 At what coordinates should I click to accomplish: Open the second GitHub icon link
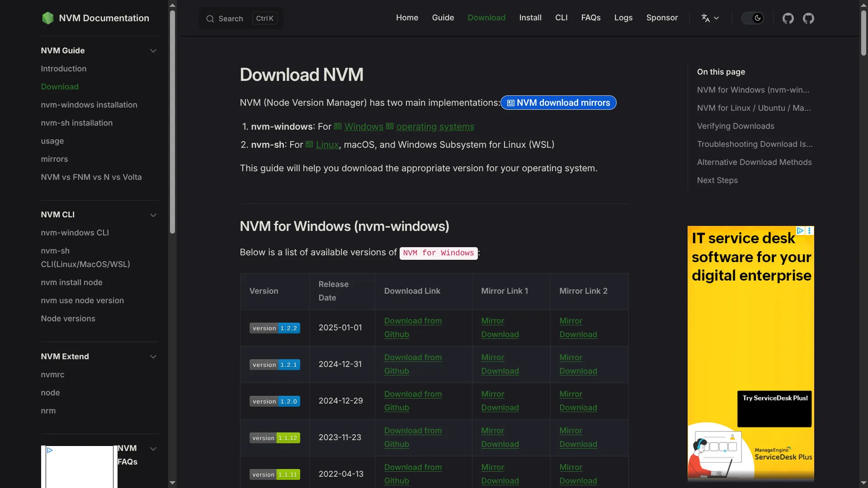pyautogui.click(x=808, y=19)
